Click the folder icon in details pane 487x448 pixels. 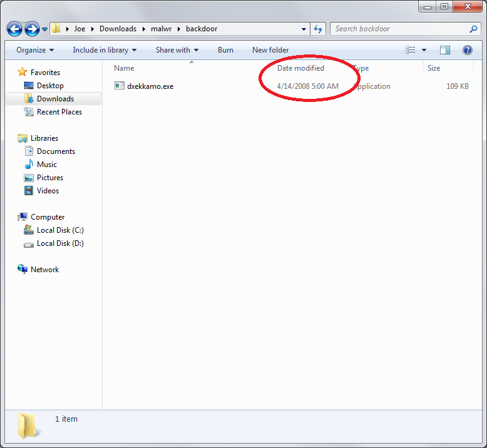(29, 425)
